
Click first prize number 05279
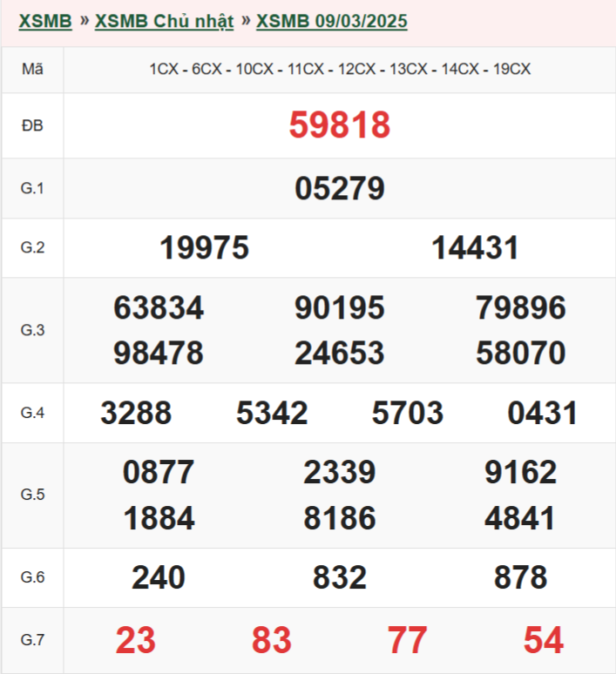[340, 188]
